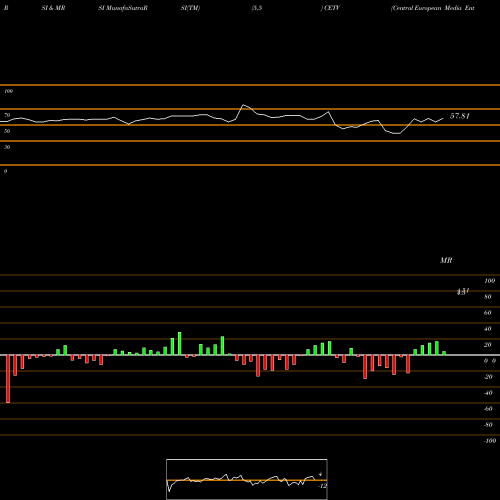Click the 'SI & MR' header text
500x500 pixels.
(x=53, y=8)
